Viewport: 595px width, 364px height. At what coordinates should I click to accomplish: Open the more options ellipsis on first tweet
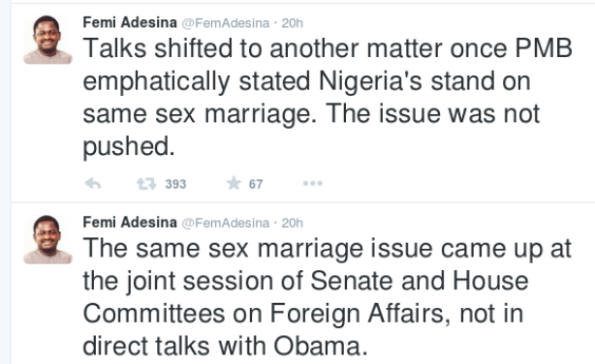[x=313, y=184]
